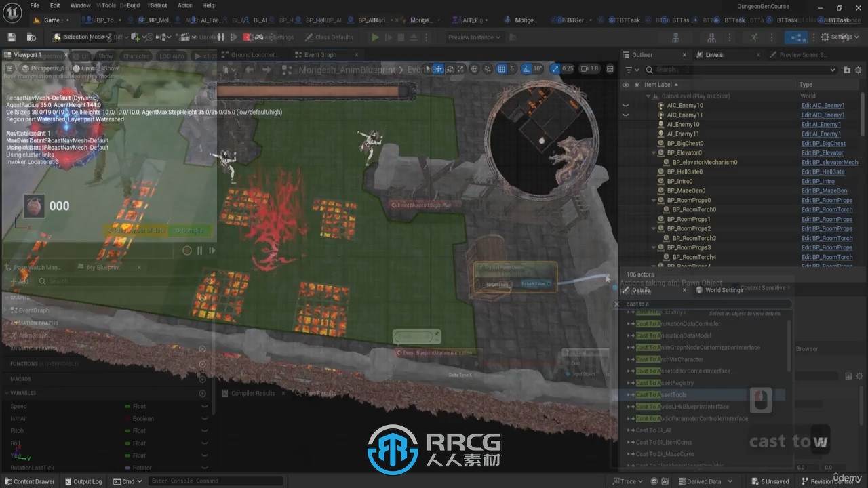
Task: Click the Outliner add folder icon
Action: [847, 70]
